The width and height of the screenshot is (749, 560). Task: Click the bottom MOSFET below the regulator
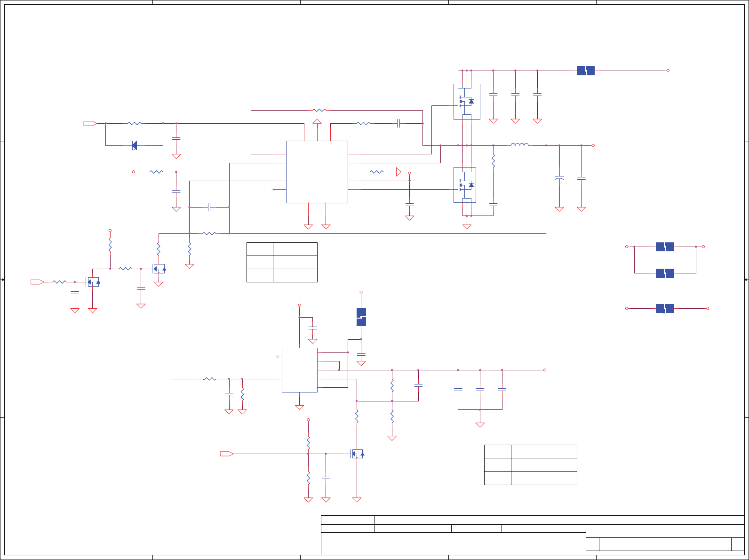pyautogui.click(x=357, y=454)
